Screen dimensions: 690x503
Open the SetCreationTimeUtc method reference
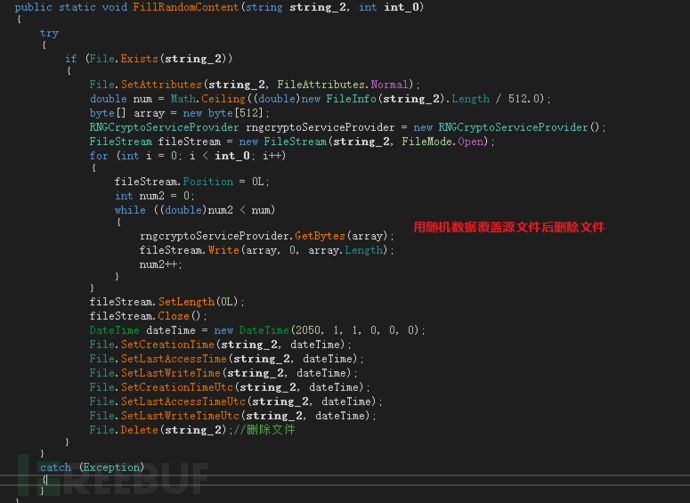tap(176, 387)
